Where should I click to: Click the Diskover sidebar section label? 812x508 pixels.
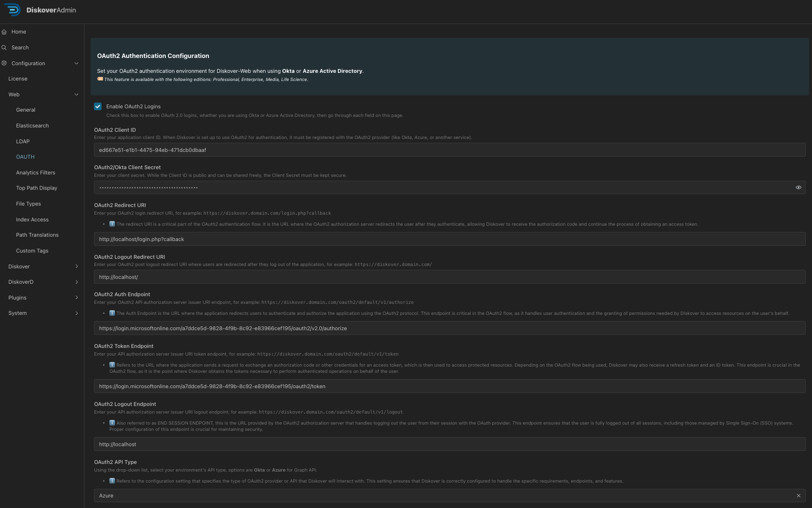point(19,266)
